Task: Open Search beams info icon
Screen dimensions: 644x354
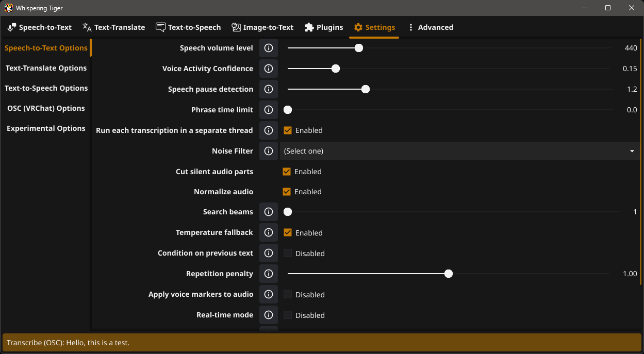Action: (268, 212)
